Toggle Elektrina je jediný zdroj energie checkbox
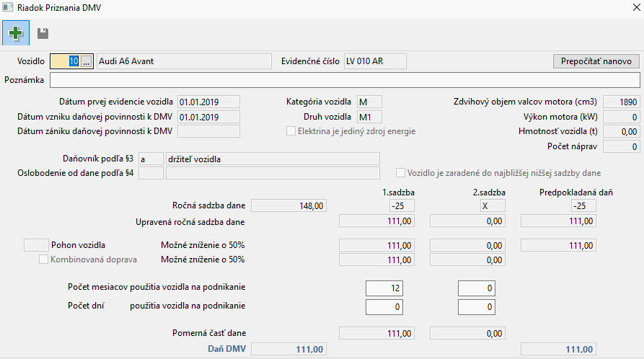The image size is (644, 359). (291, 131)
